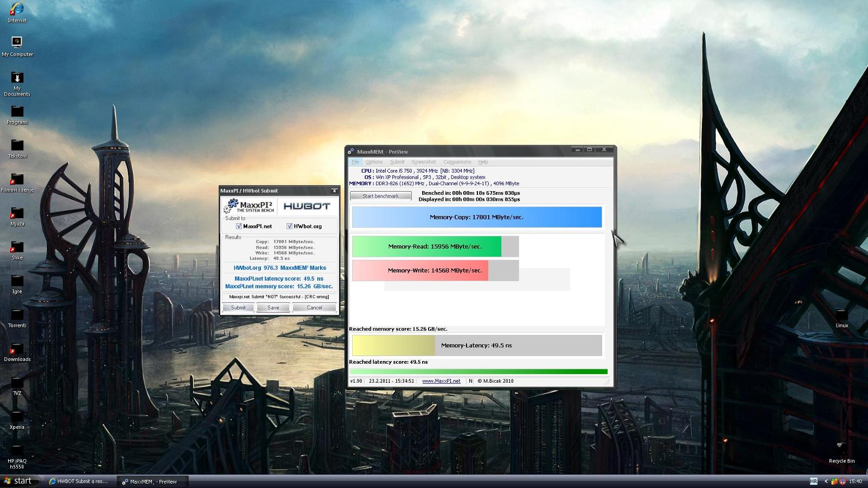Click the v1.90 status bar entry
Viewport: 868px width, 488px height.
tap(356, 381)
